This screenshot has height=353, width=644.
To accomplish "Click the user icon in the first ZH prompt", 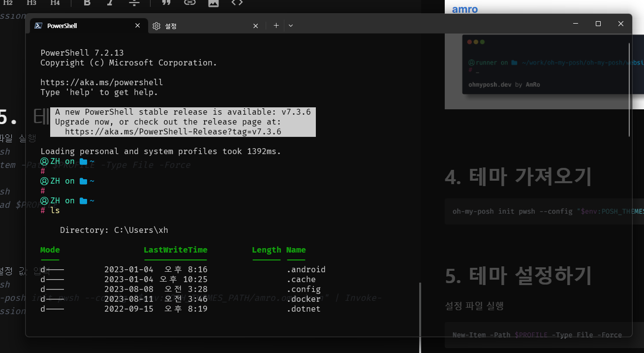I will (44, 161).
